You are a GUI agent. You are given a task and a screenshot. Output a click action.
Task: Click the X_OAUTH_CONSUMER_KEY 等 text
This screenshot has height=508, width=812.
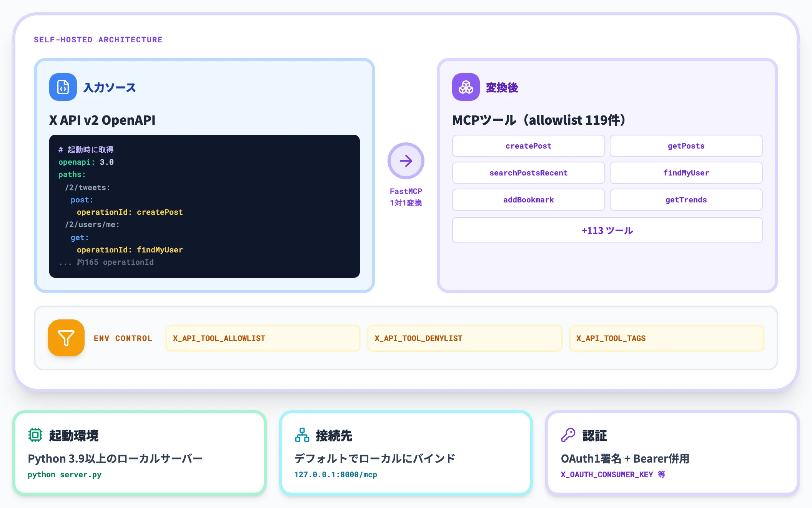[613, 475]
